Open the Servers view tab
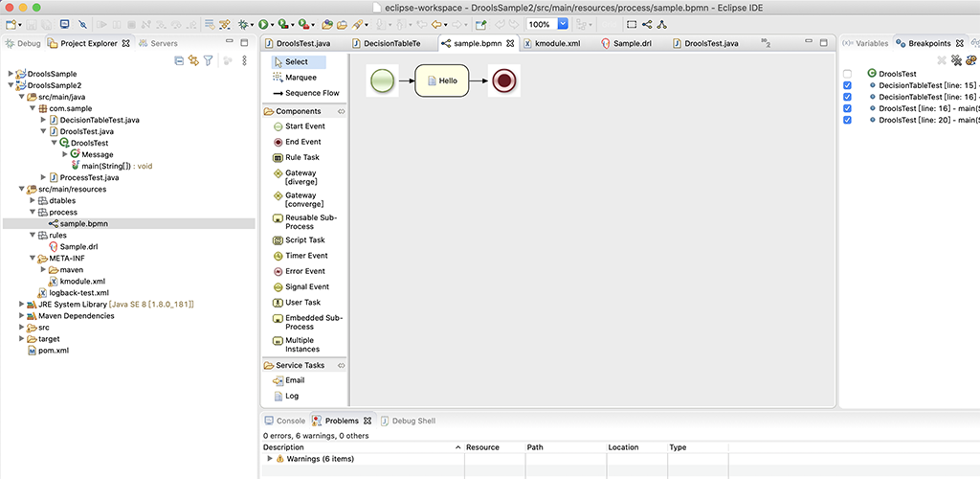 [158, 43]
